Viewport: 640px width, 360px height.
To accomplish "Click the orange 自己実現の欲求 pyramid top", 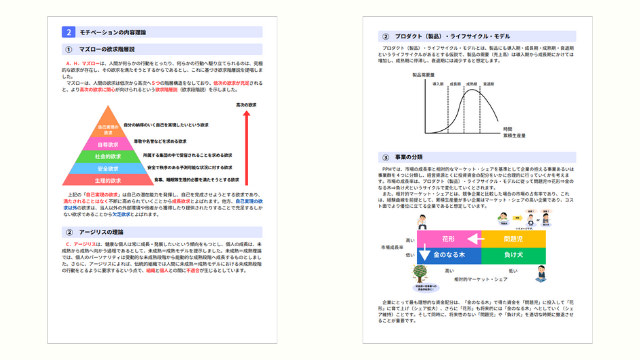I will [108, 124].
